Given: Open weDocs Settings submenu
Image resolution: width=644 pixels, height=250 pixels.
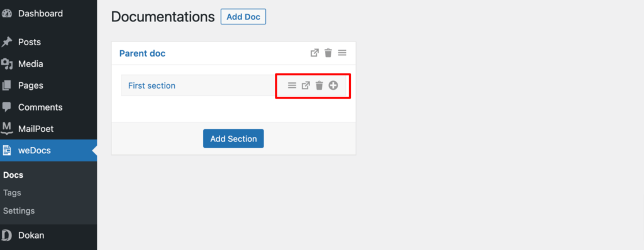Looking at the screenshot, I should (x=19, y=210).
